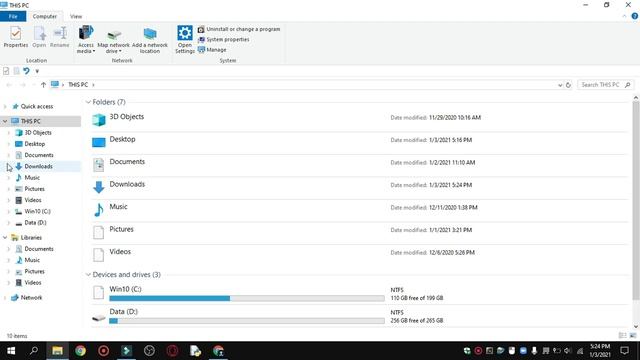Open the Windows Start menu
Image resolution: width=640 pixels, height=360 pixels.
point(11,351)
